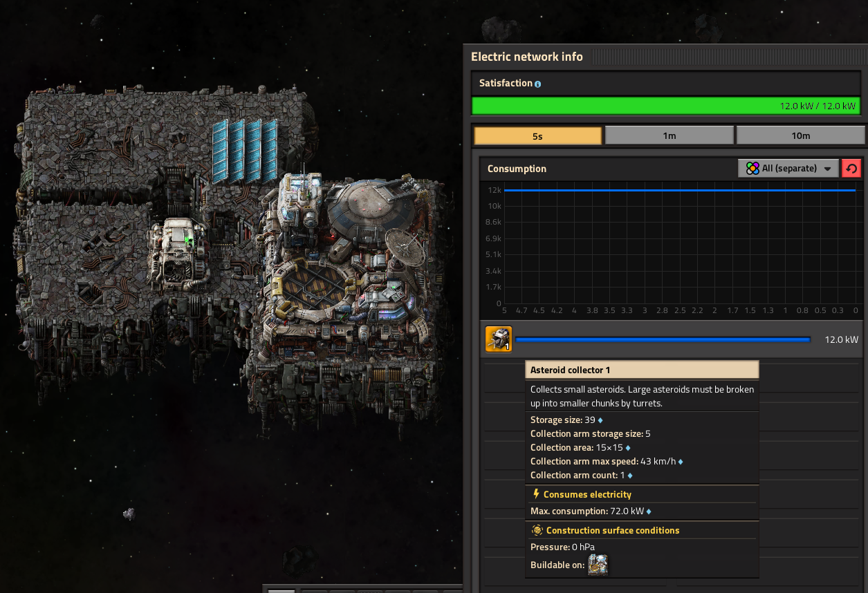868x593 pixels.
Task: Click the Collection area diamond icon
Action: (x=628, y=448)
